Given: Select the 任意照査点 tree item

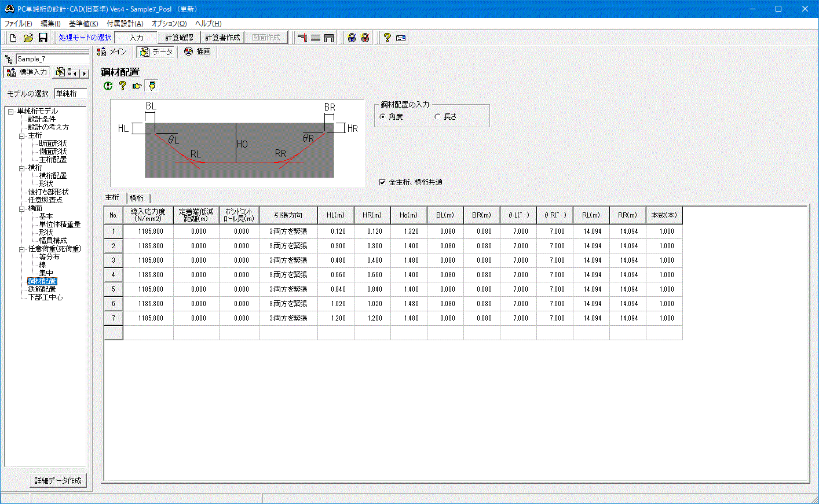Looking at the screenshot, I should point(45,200).
